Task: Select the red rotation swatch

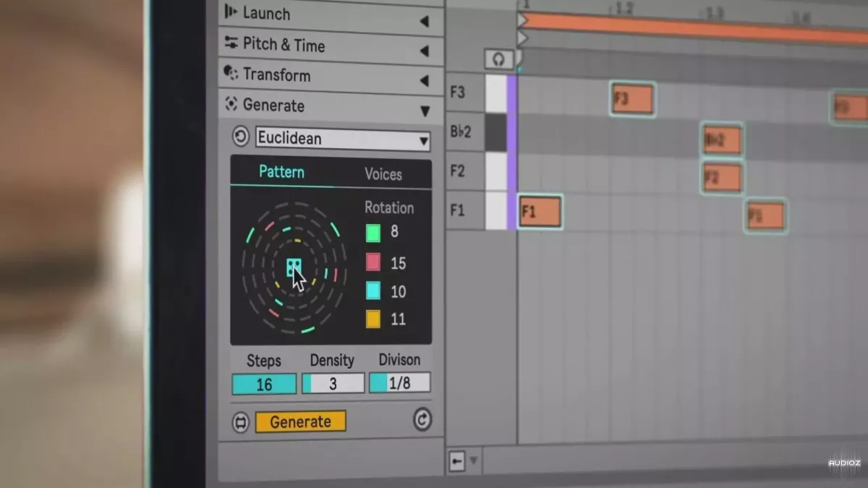Action: tap(373, 262)
